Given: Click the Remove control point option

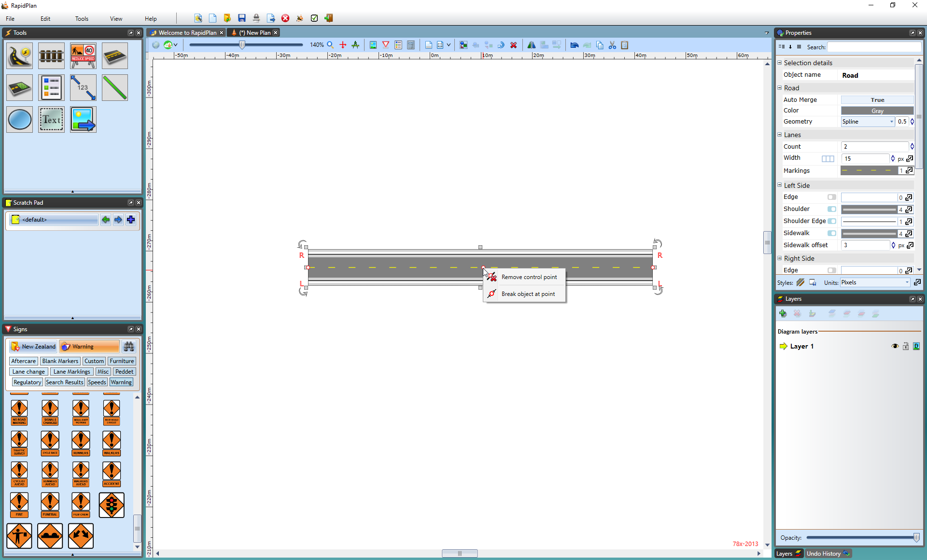Looking at the screenshot, I should 529,277.
